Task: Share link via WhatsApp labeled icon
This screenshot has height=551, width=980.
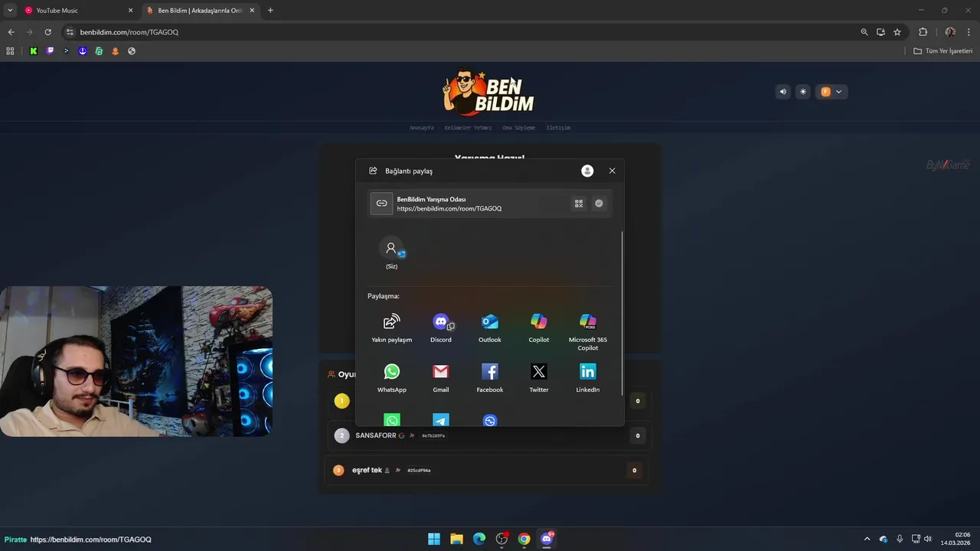Action: [392, 378]
